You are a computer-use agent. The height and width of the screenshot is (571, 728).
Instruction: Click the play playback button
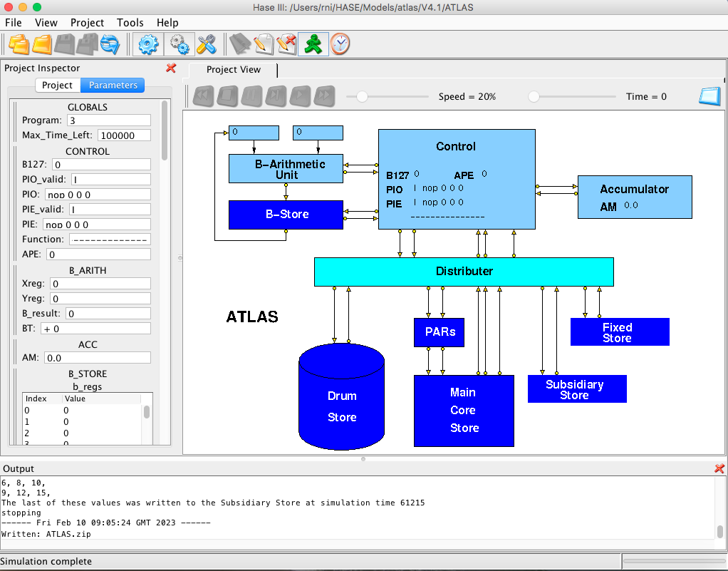point(300,96)
